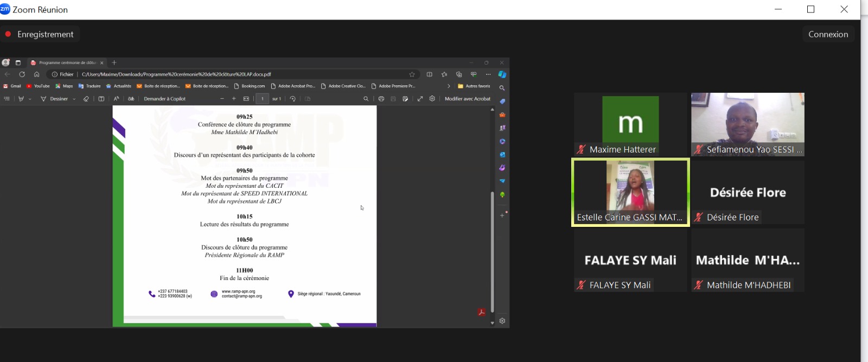
Task: Open the Outlook icon in Edge sidebar
Action: coord(502,155)
